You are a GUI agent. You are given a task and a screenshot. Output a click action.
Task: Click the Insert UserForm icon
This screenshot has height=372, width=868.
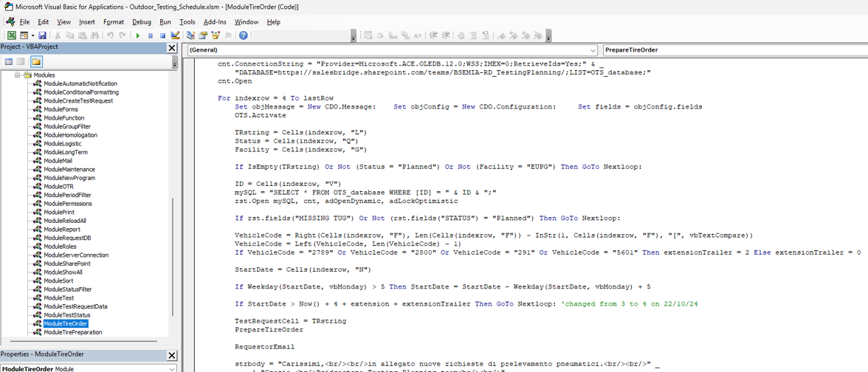(x=23, y=35)
